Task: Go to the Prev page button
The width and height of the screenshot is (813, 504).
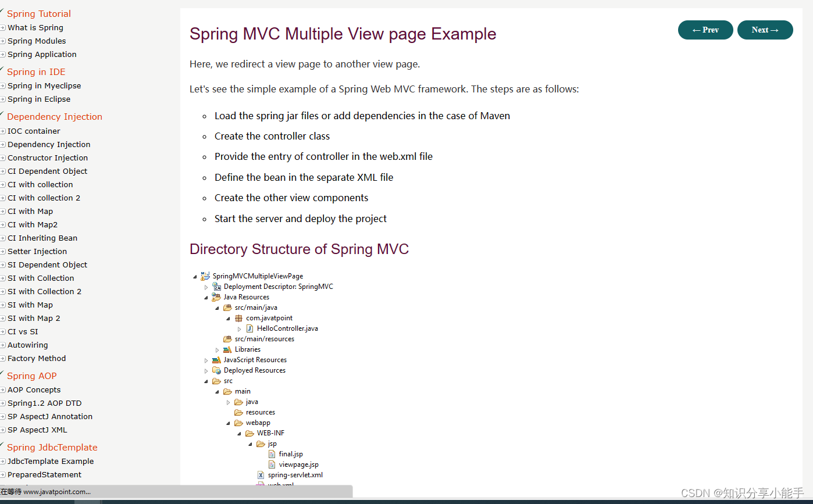Action: (x=705, y=30)
